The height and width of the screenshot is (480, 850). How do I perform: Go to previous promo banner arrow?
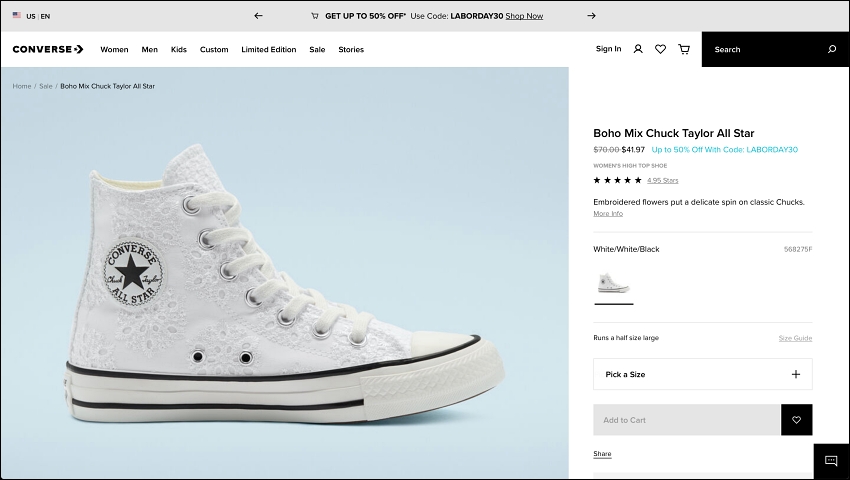[x=258, y=16]
